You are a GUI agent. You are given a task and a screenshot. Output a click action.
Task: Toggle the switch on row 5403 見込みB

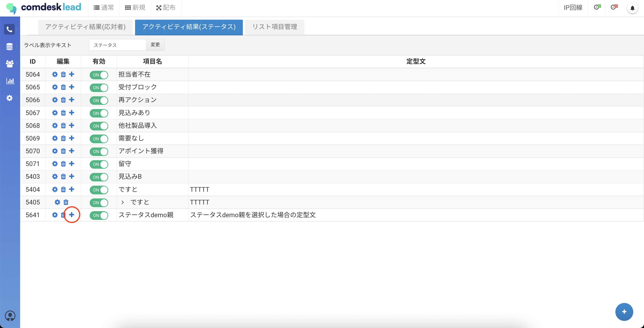(x=99, y=177)
